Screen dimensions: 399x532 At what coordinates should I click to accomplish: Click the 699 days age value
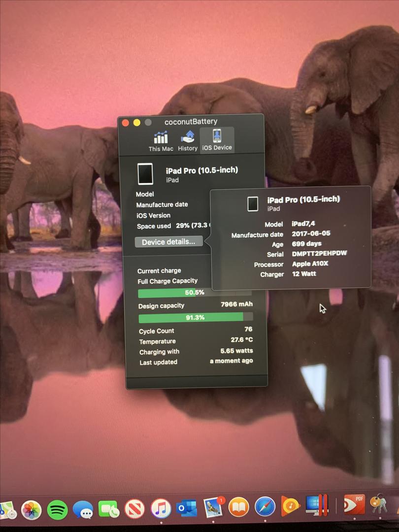coord(306,244)
